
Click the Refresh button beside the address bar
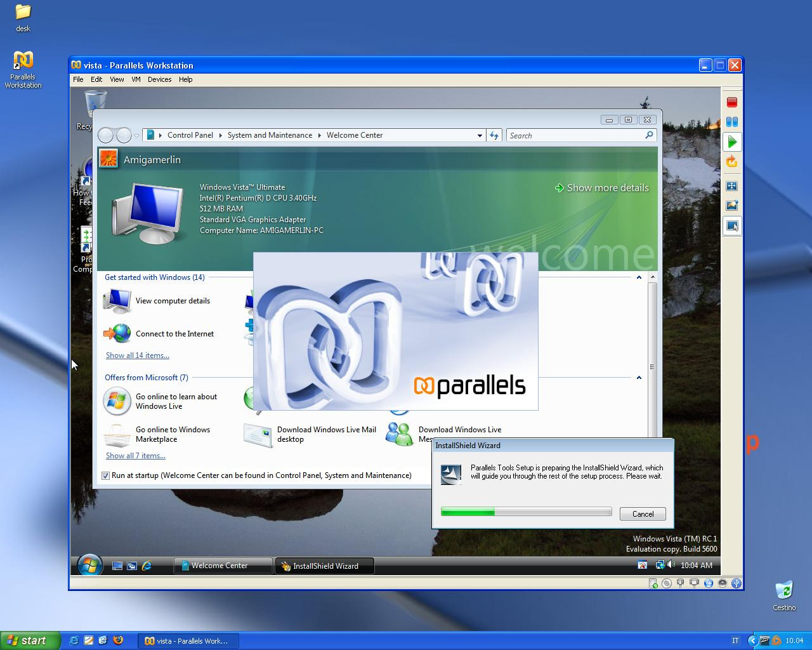point(494,135)
